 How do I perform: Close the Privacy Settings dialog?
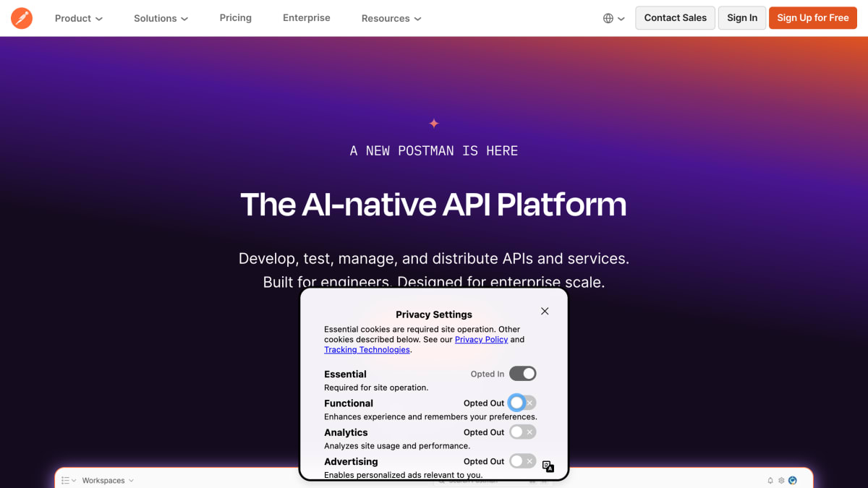click(x=545, y=311)
